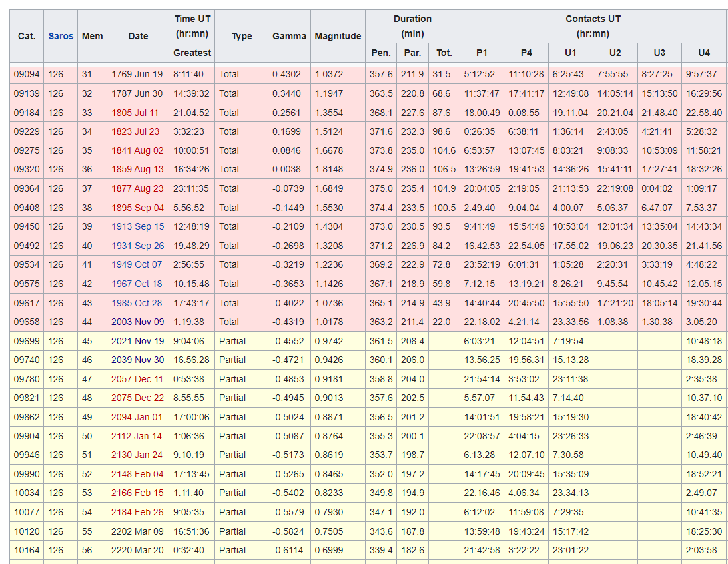The image size is (728, 564).
Task: Open the 2039 Nov 30 date link
Action: 137,360
